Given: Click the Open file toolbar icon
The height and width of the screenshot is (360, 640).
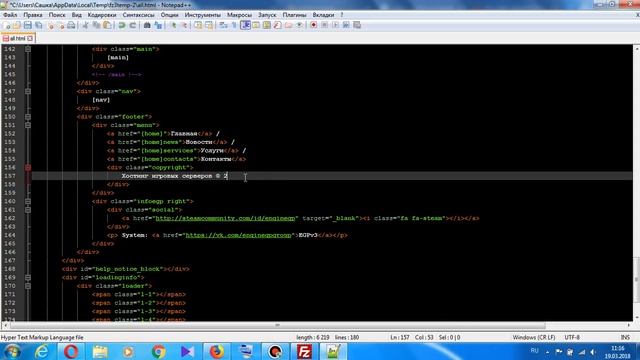Looking at the screenshot, I should tap(17, 25).
